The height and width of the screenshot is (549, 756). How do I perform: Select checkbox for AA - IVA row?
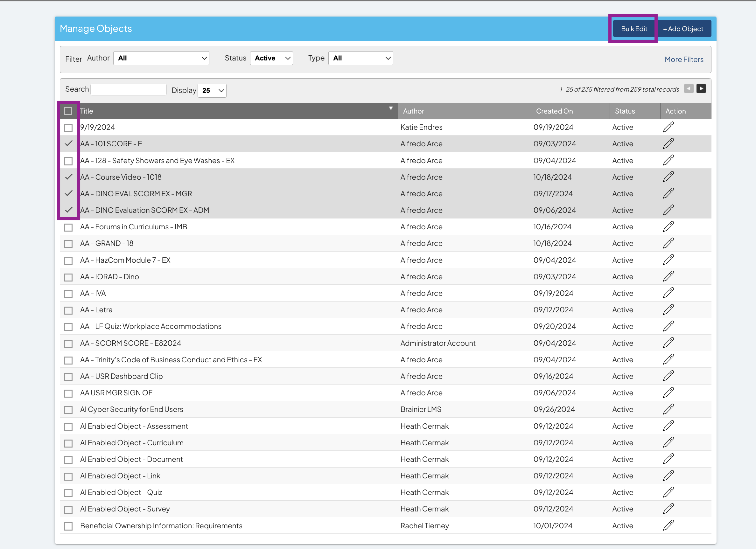point(68,294)
